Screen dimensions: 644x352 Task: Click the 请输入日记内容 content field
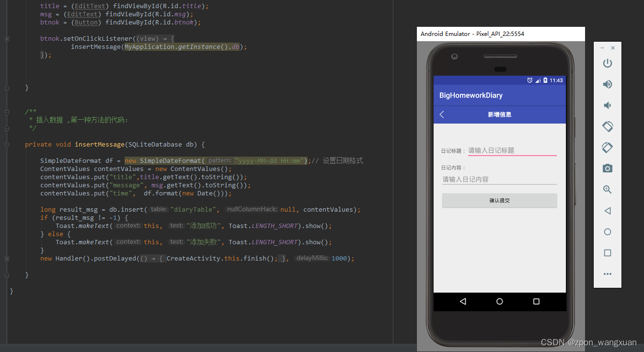499,179
